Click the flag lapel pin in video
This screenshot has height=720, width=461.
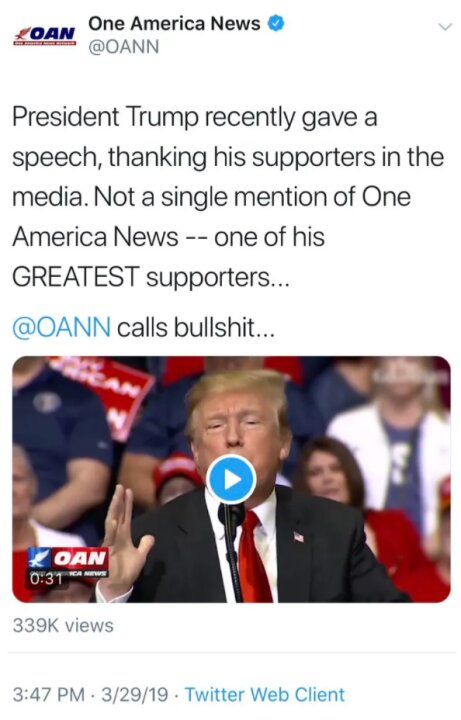[298, 537]
